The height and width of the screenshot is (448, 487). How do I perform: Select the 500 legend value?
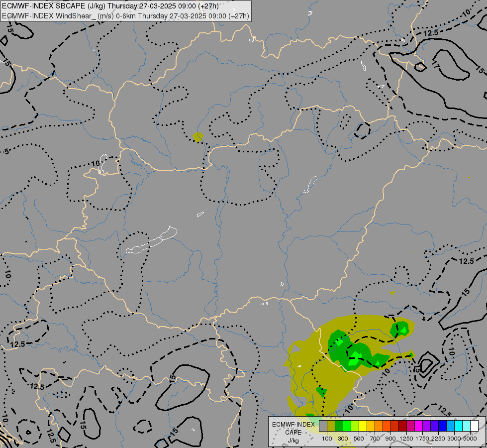click(x=359, y=439)
